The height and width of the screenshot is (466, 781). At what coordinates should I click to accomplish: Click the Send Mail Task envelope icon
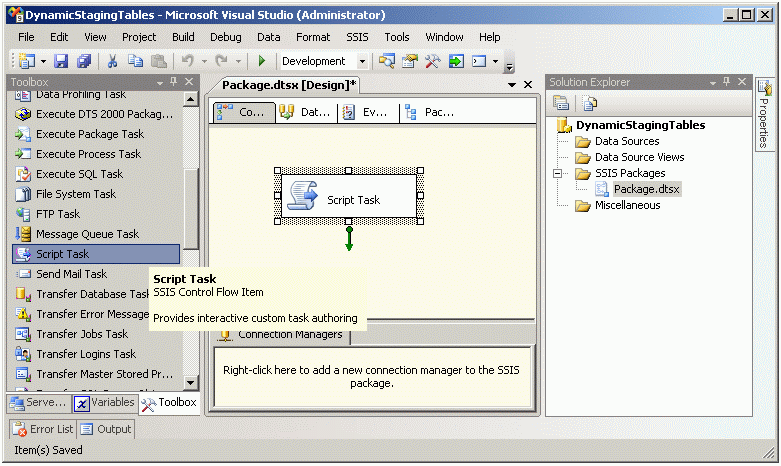tap(23, 274)
